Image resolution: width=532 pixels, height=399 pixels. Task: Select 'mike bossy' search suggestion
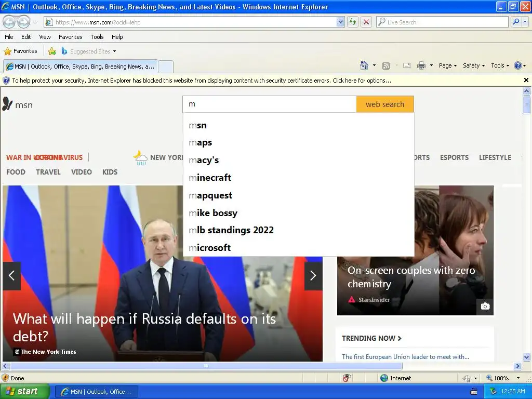tap(299, 213)
